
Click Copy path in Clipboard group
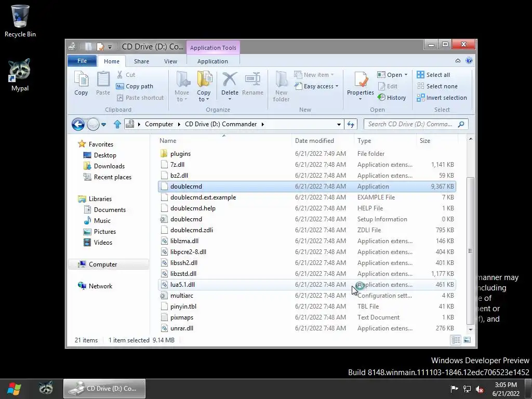click(x=135, y=86)
